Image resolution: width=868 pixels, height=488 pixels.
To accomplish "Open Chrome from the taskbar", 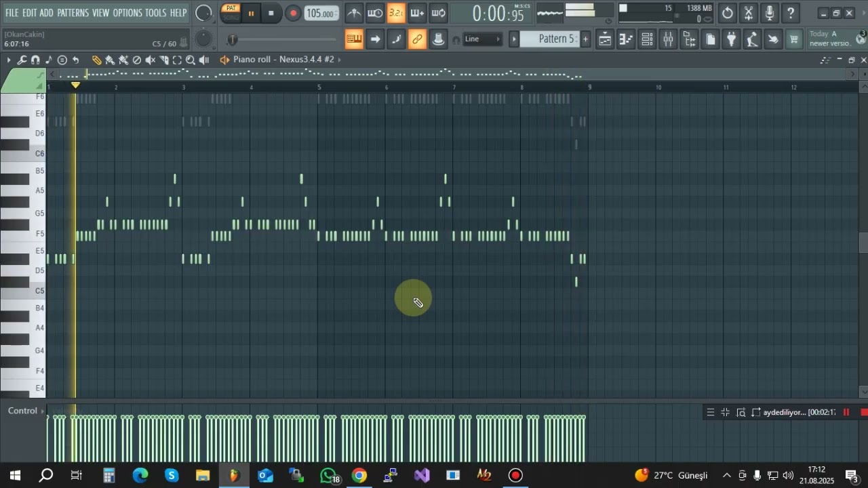I will pos(359,475).
